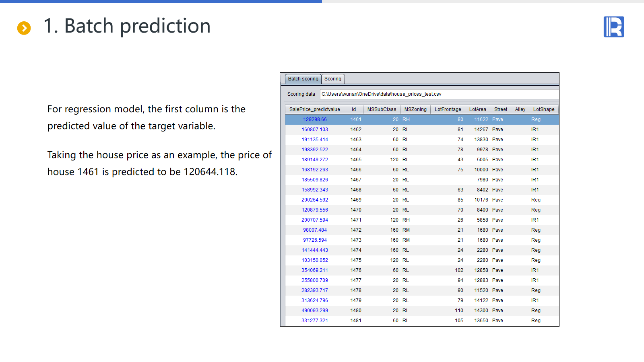Click the Scoring data file path field

(x=439, y=94)
